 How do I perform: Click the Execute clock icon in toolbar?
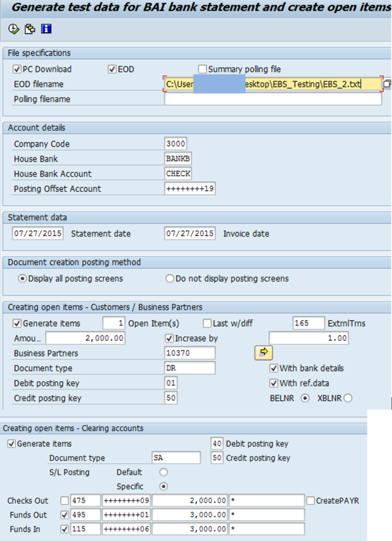pyautogui.click(x=13, y=29)
